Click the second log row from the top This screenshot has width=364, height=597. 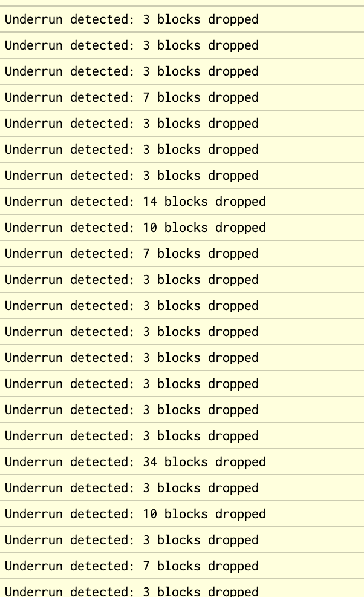pos(132,45)
